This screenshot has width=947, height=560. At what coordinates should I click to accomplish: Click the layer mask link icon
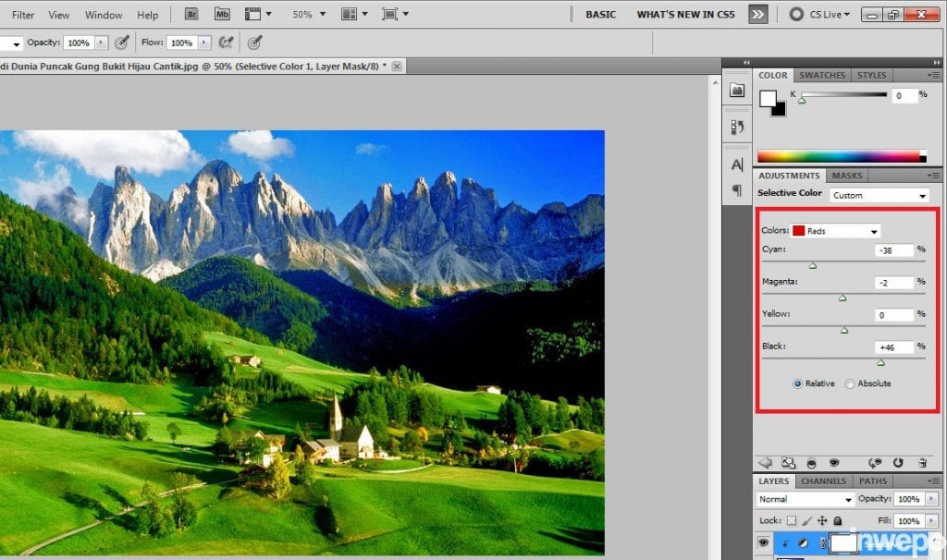coord(822,543)
